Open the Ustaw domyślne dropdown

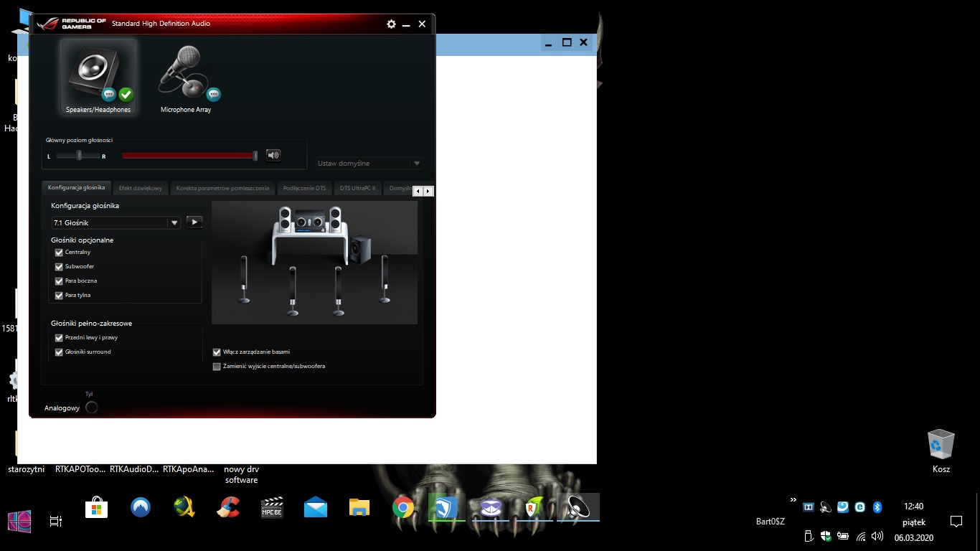pyautogui.click(x=369, y=164)
